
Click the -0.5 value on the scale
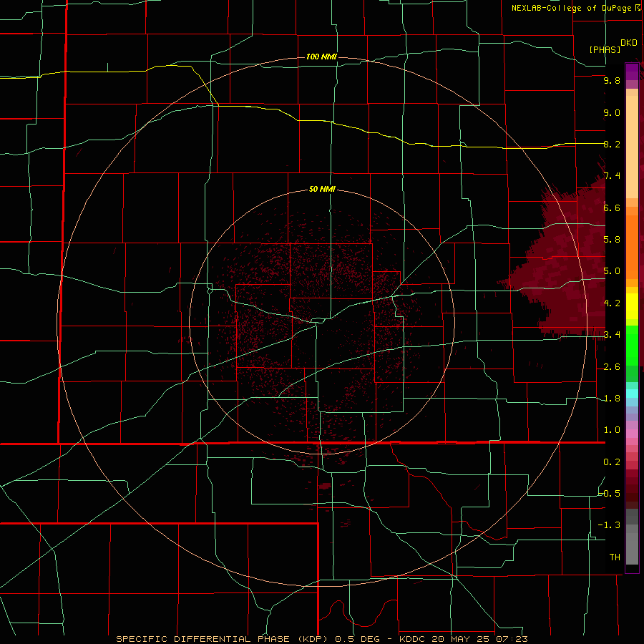tap(610, 494)
